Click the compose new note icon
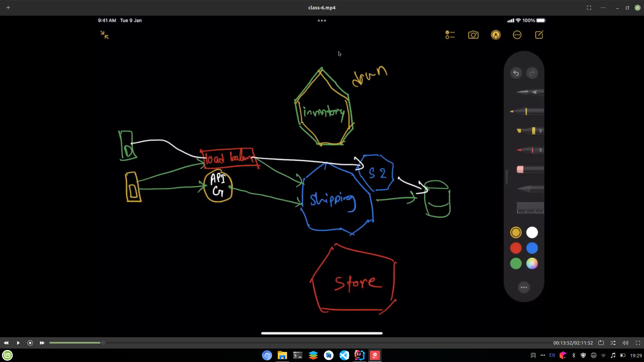 (x=539, y=35)
